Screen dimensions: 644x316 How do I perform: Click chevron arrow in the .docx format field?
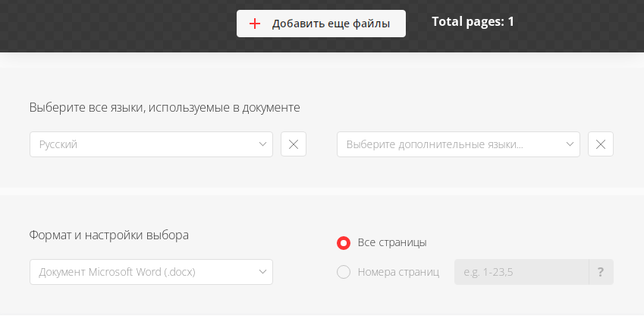coord(263,272)
